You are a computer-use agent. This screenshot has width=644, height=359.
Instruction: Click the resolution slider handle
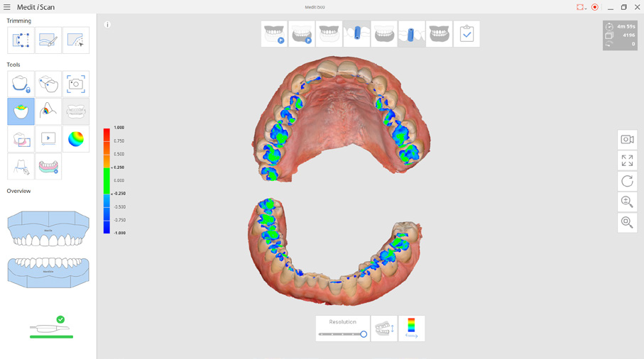pos(364,334)
